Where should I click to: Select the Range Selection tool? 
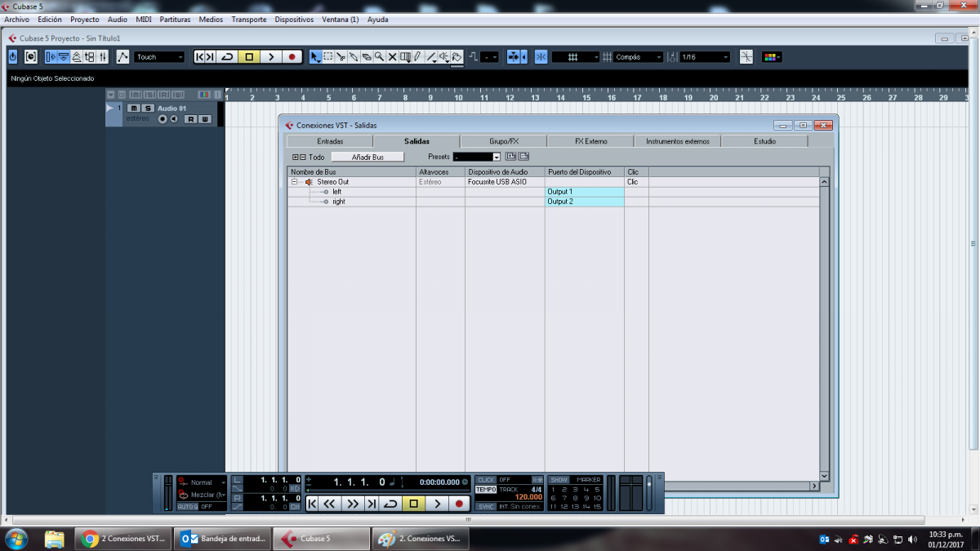pyautogui.click(x=327, y=56)
